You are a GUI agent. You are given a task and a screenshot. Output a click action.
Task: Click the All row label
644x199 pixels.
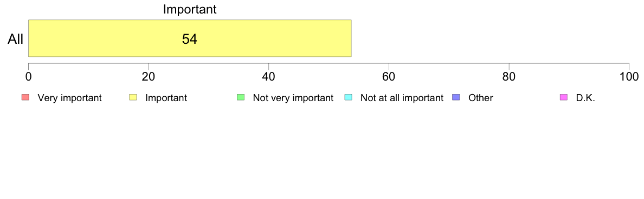(16, 39)
